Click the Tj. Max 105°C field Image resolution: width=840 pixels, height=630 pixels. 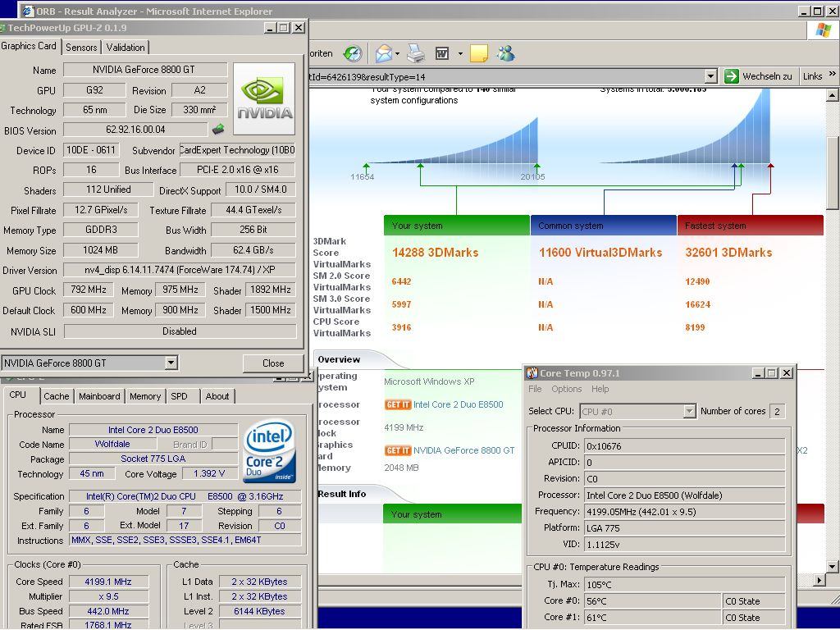tap(684, 584)
